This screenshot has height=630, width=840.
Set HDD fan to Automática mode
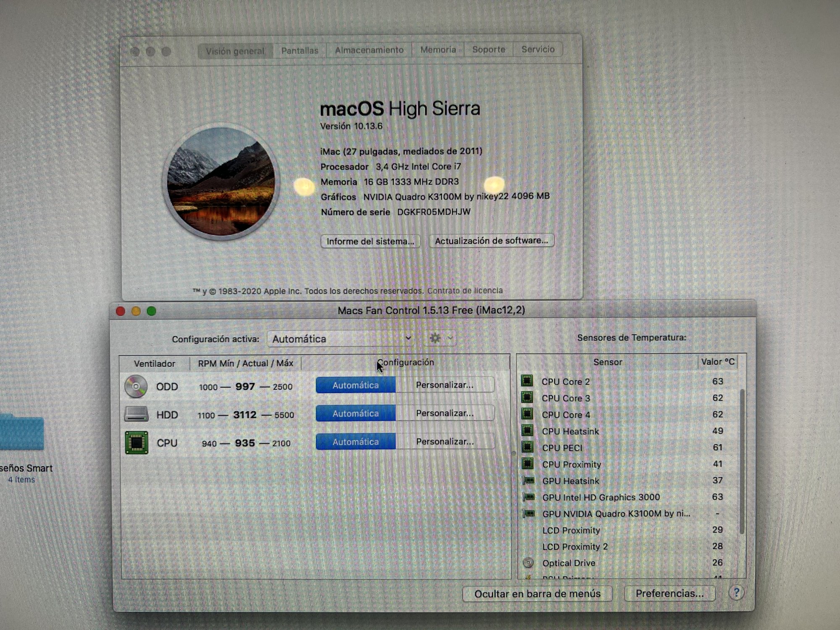(x=355, y=414)
